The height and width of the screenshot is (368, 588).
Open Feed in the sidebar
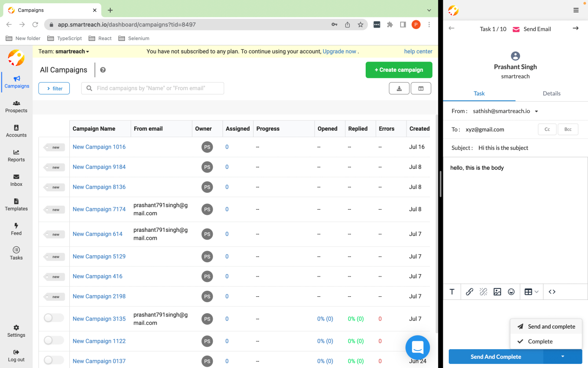click(x=17, y=229)
